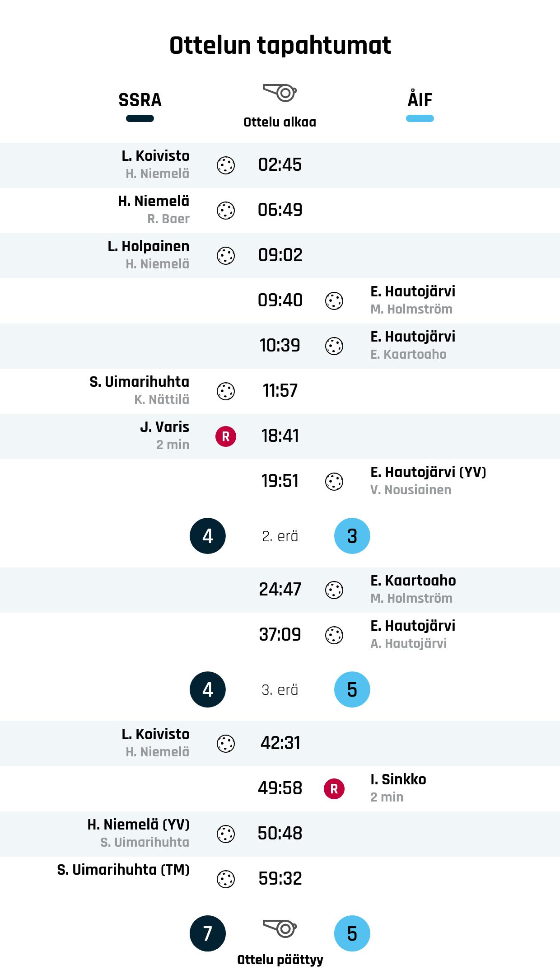Select the ÅIF team heading

(420, 100)
